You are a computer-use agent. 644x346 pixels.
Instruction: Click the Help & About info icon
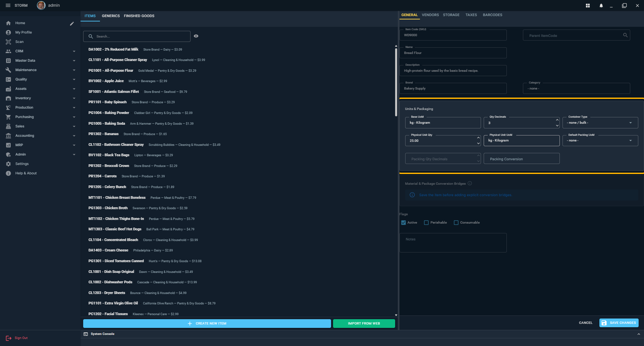8,173
